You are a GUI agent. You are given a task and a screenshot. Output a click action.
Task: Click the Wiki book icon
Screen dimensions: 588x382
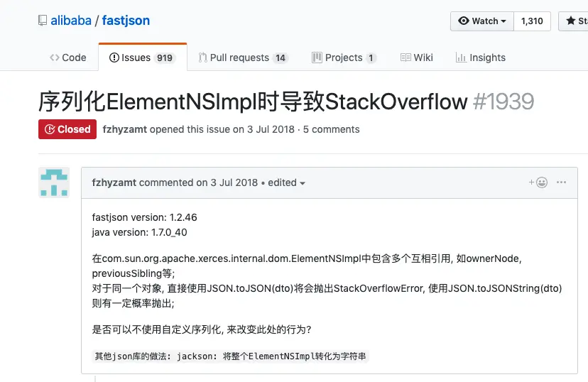(405, 58)
